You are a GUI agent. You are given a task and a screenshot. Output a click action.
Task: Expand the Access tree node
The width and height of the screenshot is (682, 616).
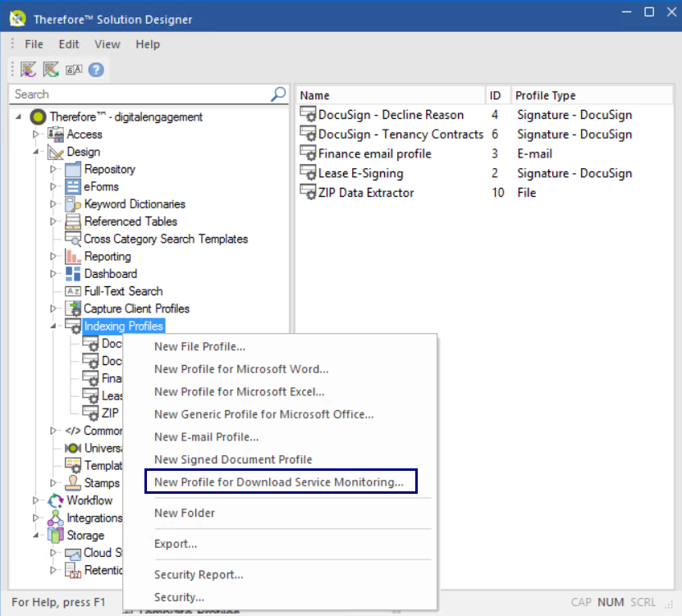click(x=36, y=135)
